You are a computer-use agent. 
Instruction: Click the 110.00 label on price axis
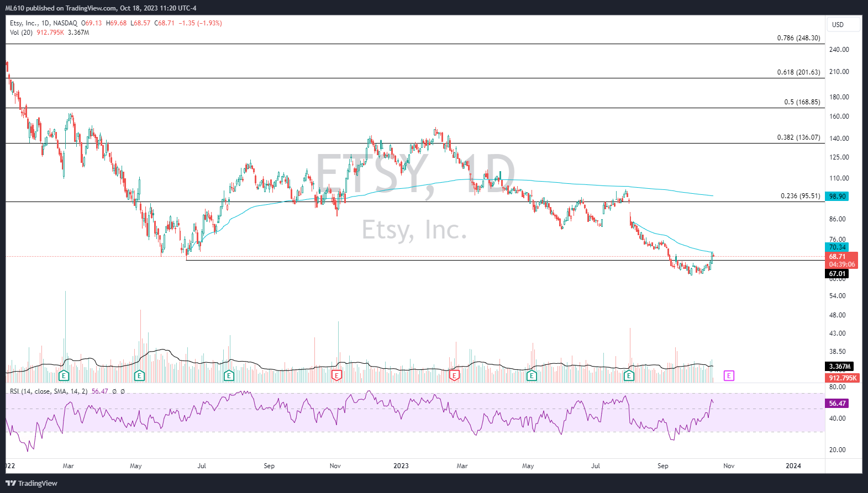[839, 178]
